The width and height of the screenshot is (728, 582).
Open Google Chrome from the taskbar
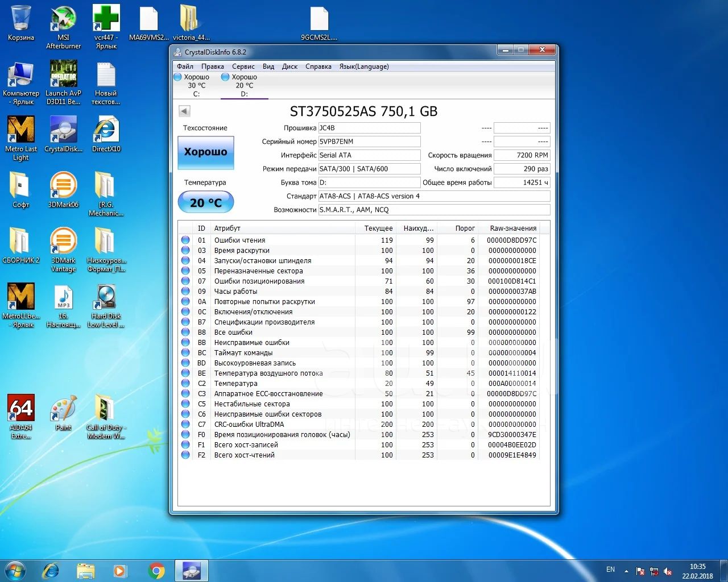tap(156, 571)
